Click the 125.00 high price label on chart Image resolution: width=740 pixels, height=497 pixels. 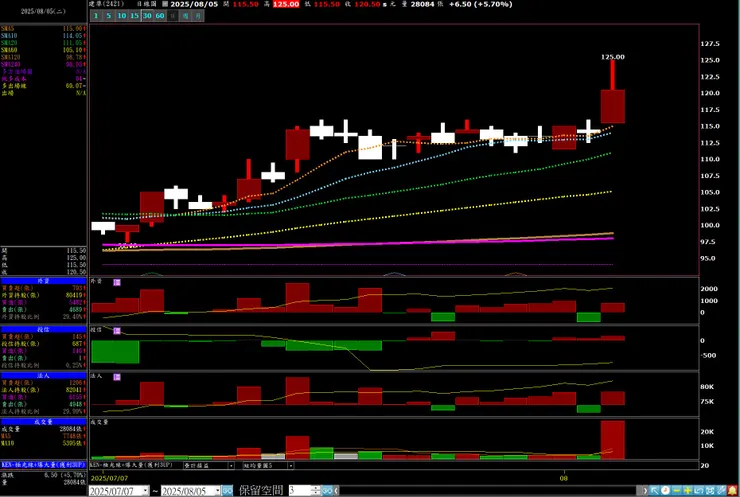pyautogui.click(x=613, y=57)
